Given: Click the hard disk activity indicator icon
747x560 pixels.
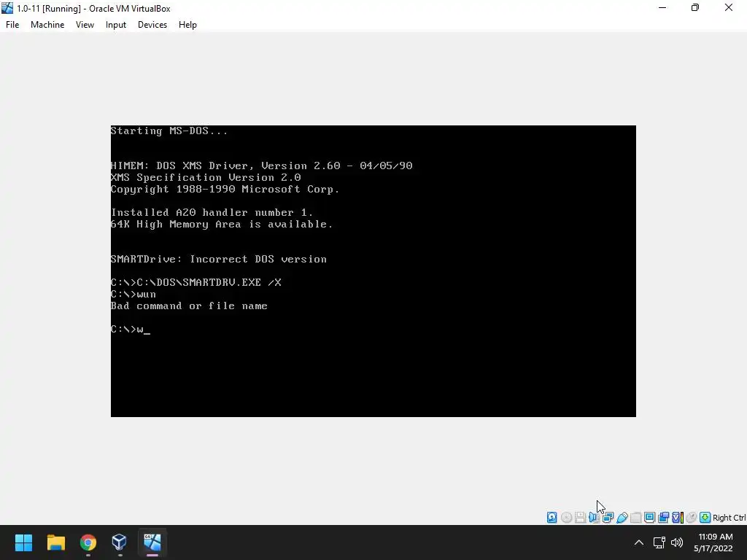Looking at the screenshot, I should [551, 517].
